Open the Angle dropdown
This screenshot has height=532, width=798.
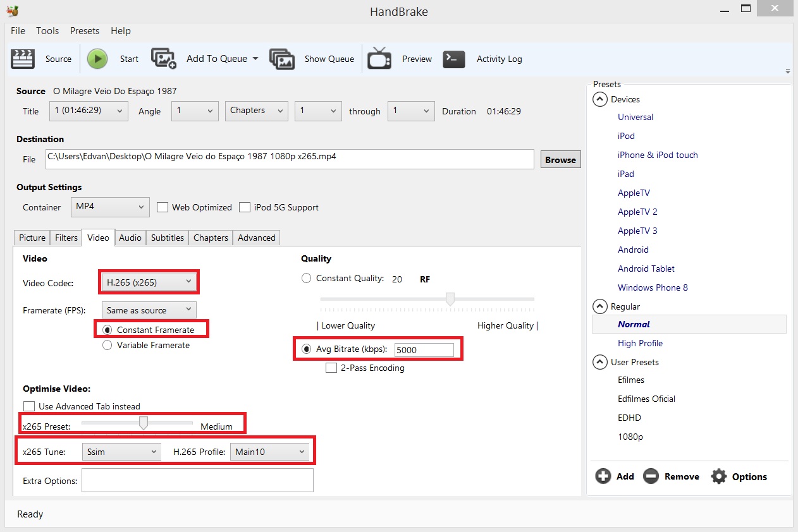195,111
